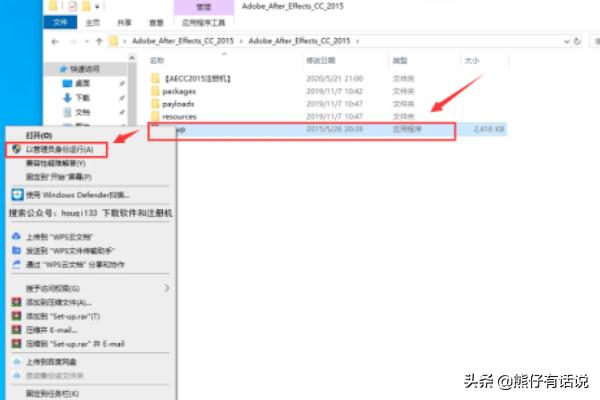The width and height of the screenshot is (600, 400).
Task: Select the 管理 contextual tab header
Action: (204, 7)
